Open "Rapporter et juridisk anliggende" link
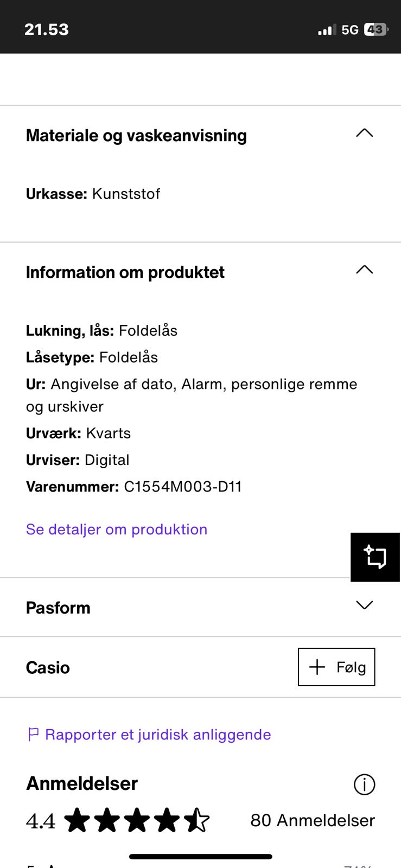This screenshot has height=868, width=401. [158, 735]
